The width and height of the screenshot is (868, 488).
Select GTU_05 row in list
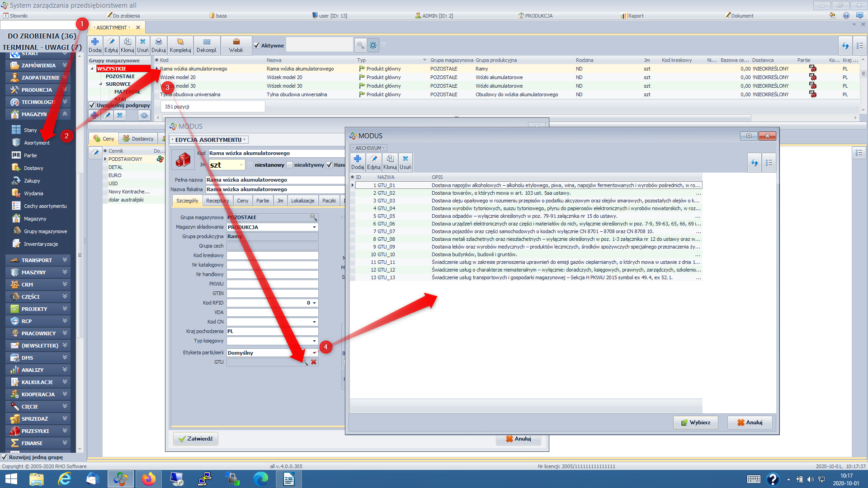point(387,216)
